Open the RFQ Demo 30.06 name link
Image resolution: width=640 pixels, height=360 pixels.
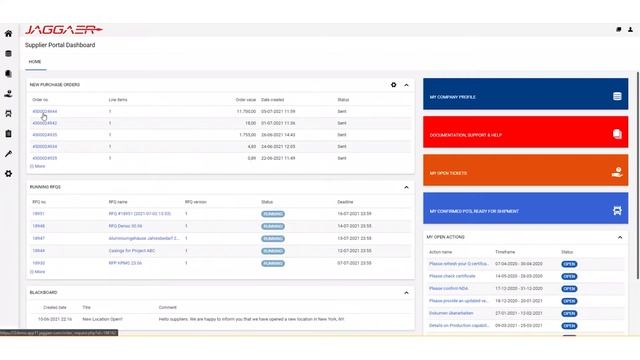pos(125,226)
